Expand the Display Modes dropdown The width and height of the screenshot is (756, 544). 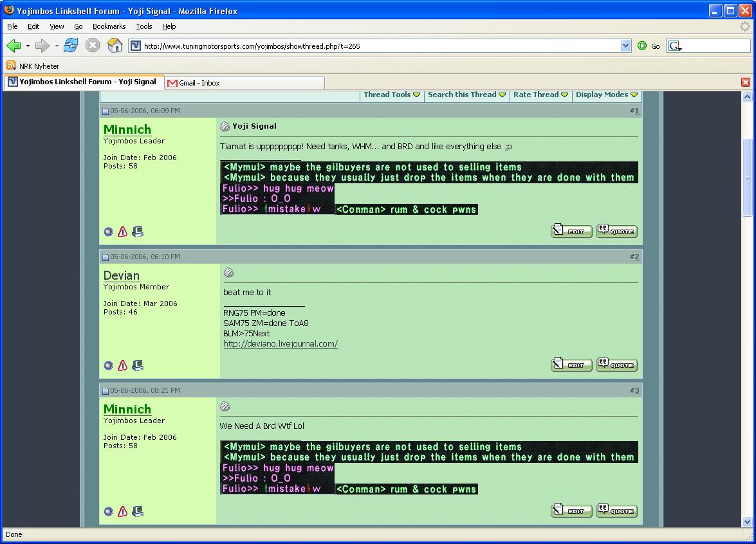tap(606, 95)
